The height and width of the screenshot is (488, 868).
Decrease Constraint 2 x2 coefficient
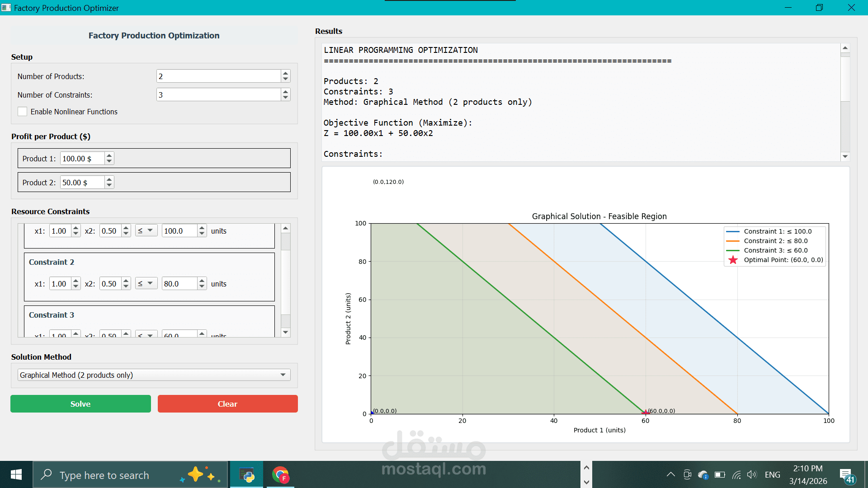click(x=126, y=286)
